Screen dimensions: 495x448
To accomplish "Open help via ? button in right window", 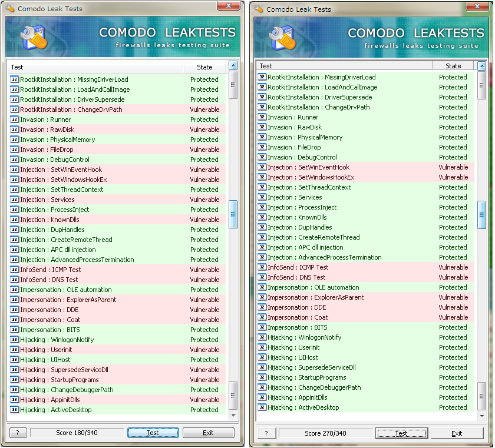I will pyautogui.click(x=266, y=433).
